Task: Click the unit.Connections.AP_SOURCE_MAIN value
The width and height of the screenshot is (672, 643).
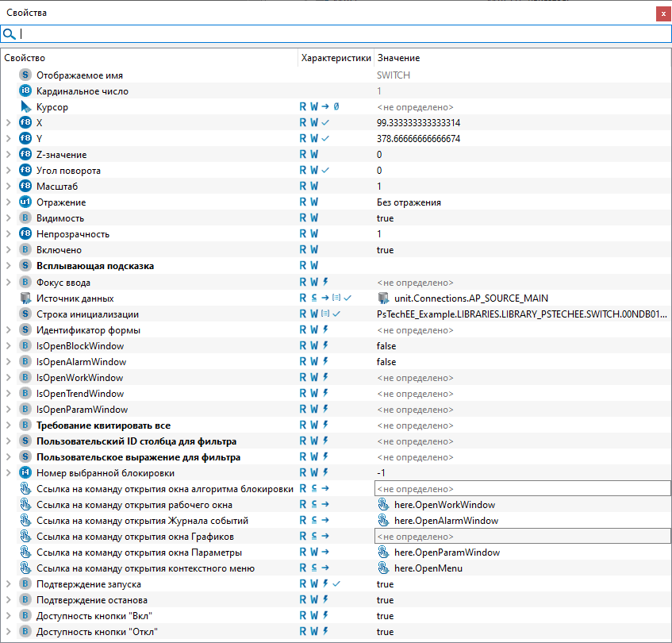Action: point(470,298)
